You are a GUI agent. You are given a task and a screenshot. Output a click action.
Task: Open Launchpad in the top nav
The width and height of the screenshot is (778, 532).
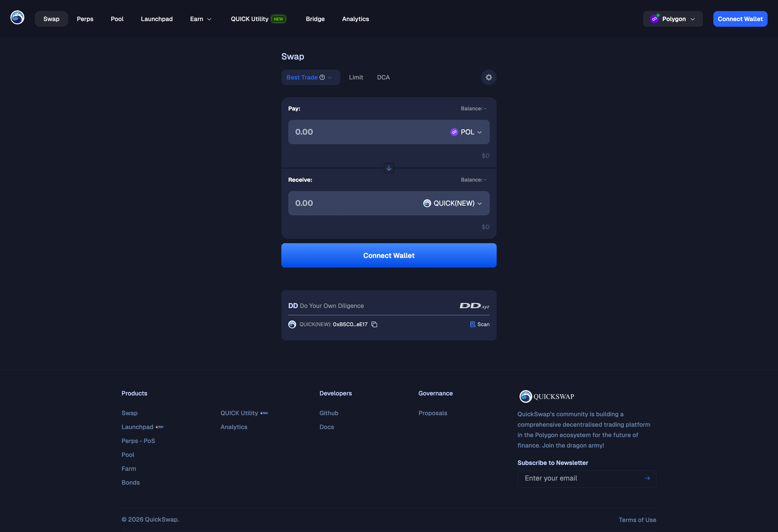pyautogui.click(x=157, y=19)
